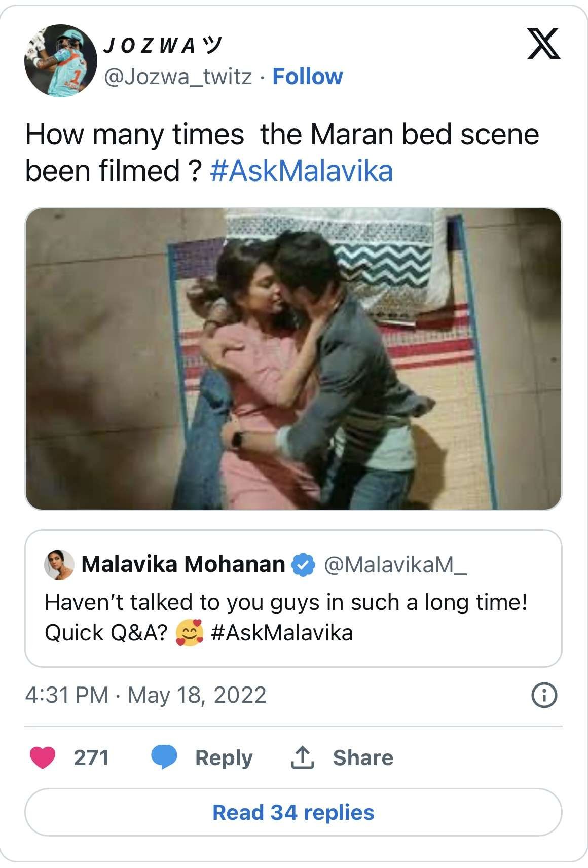Image resolution: width=588 pixels, height=868 pixels.
Task: Open the @Jozwa_twitz handle link
Action: 178,77
